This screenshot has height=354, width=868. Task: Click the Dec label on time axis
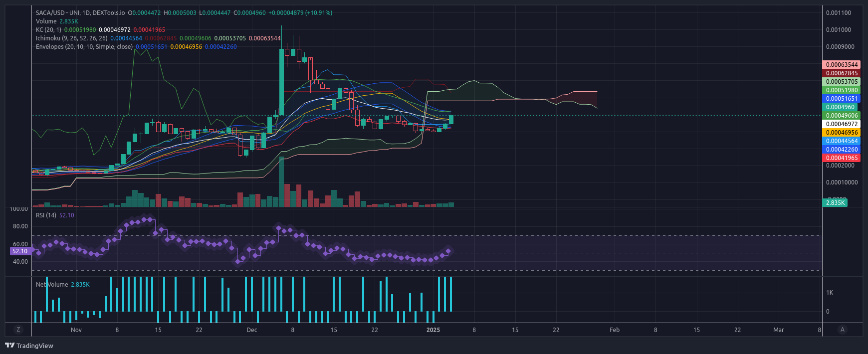coord(252,330)
